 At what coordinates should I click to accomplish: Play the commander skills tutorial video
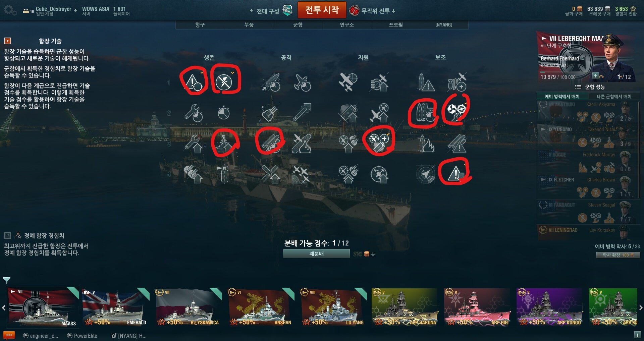pos(8,41)
